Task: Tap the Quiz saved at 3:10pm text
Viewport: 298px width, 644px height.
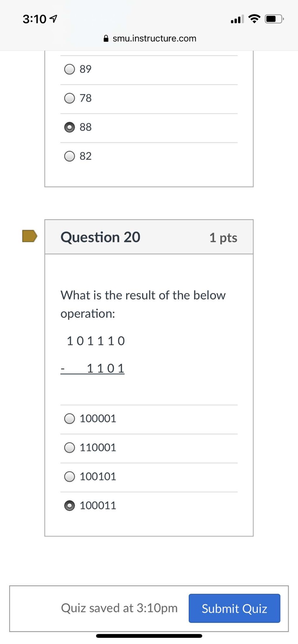Action: pyautogui.click(x=119, y=608)
